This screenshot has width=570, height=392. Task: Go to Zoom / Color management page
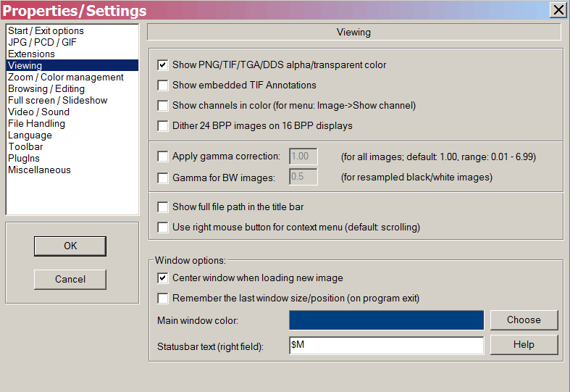tap(65, 78)
